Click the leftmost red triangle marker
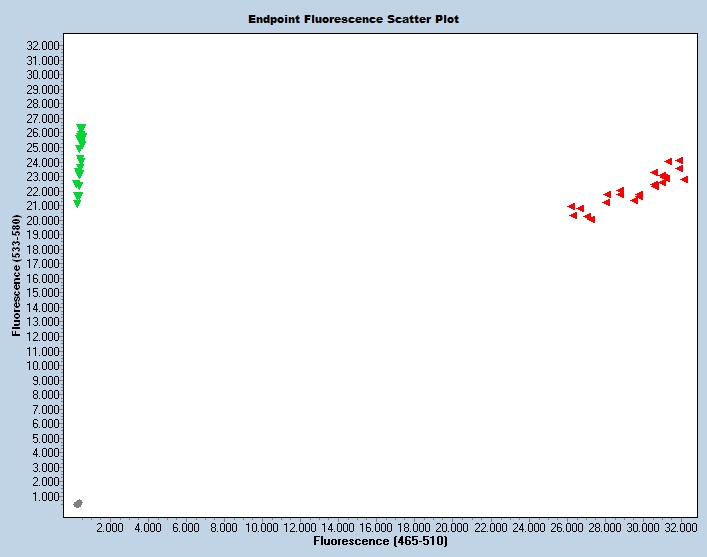The height and width of the screenshot is (557, 707). (571, 206)
